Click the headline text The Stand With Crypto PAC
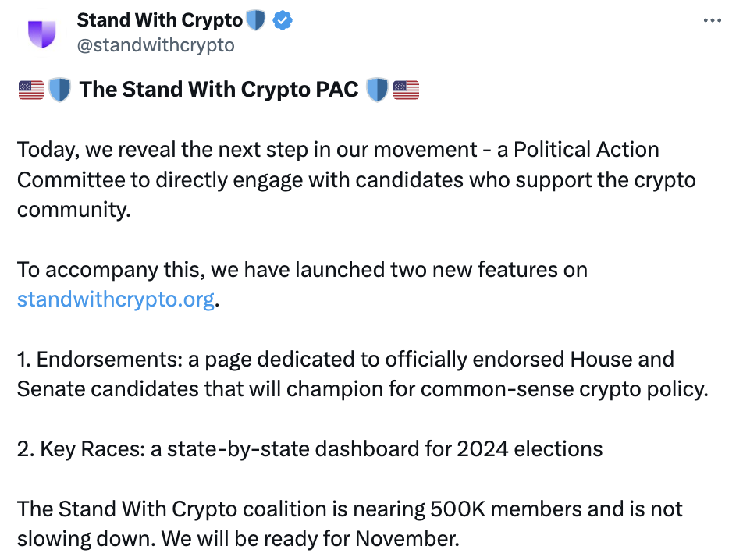This screenshot has width=743, height=560. tap(219, 90)
